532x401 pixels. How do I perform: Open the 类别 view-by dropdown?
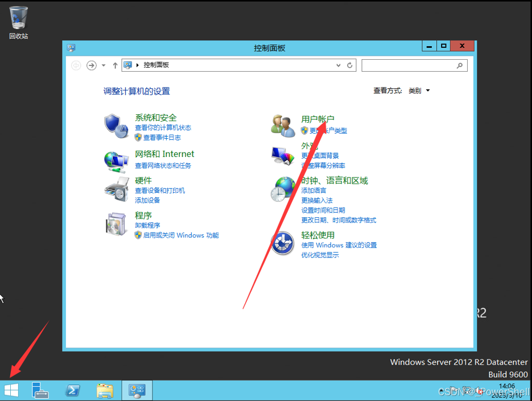click(x=419, y=90)
